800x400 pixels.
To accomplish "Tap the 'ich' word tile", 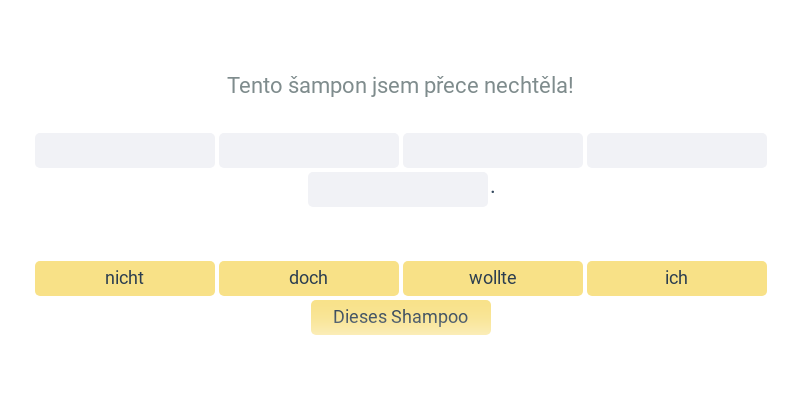I will tap(677, 278).
